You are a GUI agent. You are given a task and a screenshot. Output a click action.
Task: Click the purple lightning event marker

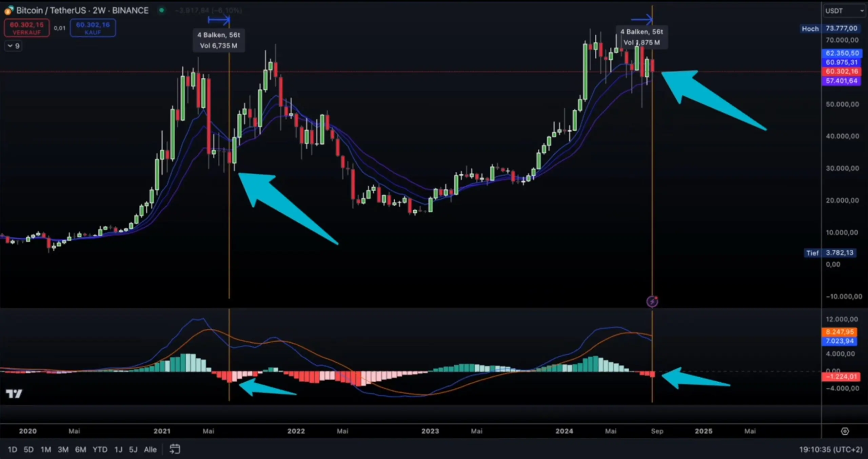point(652,301)
